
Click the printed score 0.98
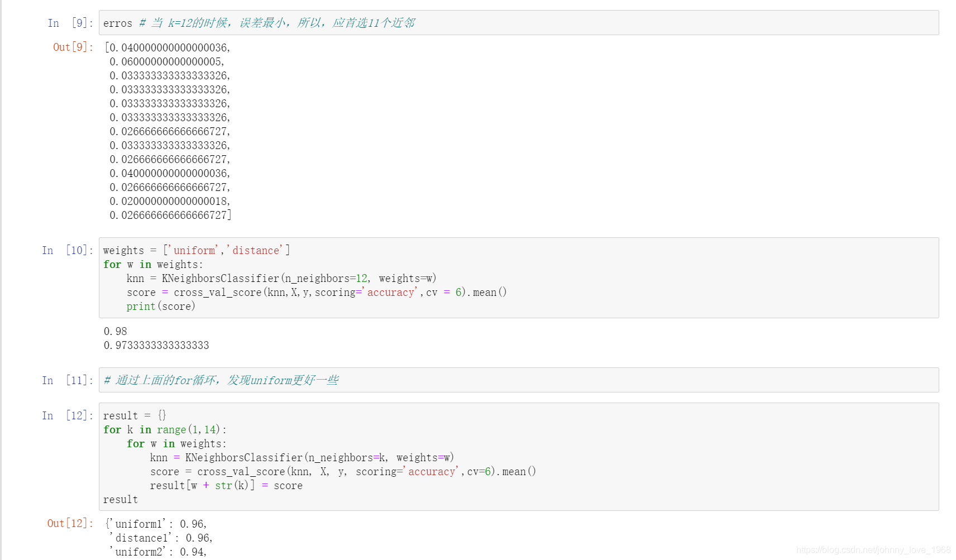coord(115,332)
